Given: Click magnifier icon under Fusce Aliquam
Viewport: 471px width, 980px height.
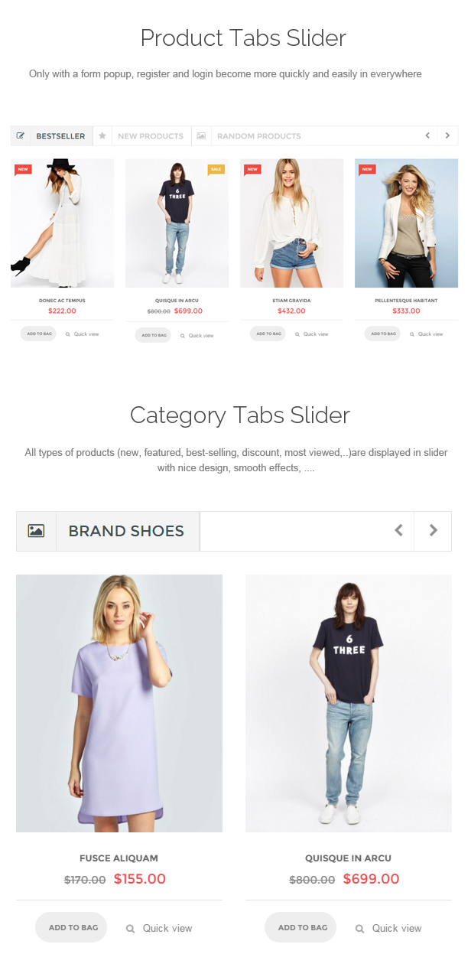Looking at the screenshot, I should point(130,929).
